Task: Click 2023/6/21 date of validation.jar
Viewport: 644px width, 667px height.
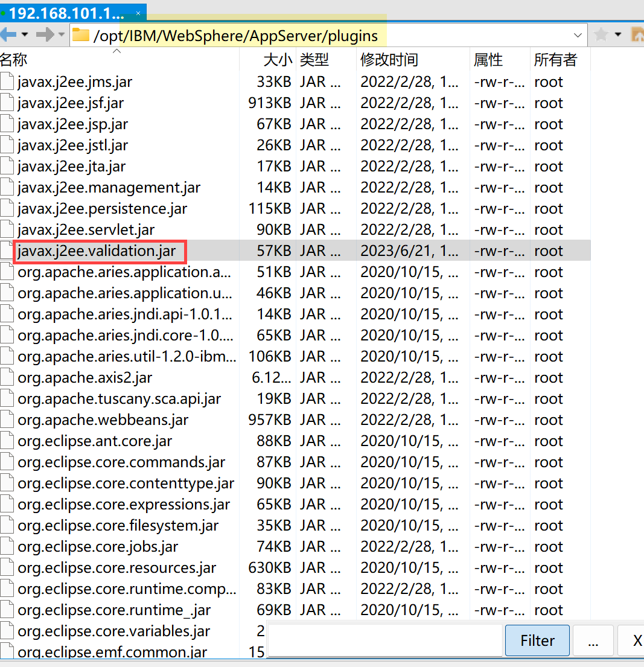Action: click(409, 251)
